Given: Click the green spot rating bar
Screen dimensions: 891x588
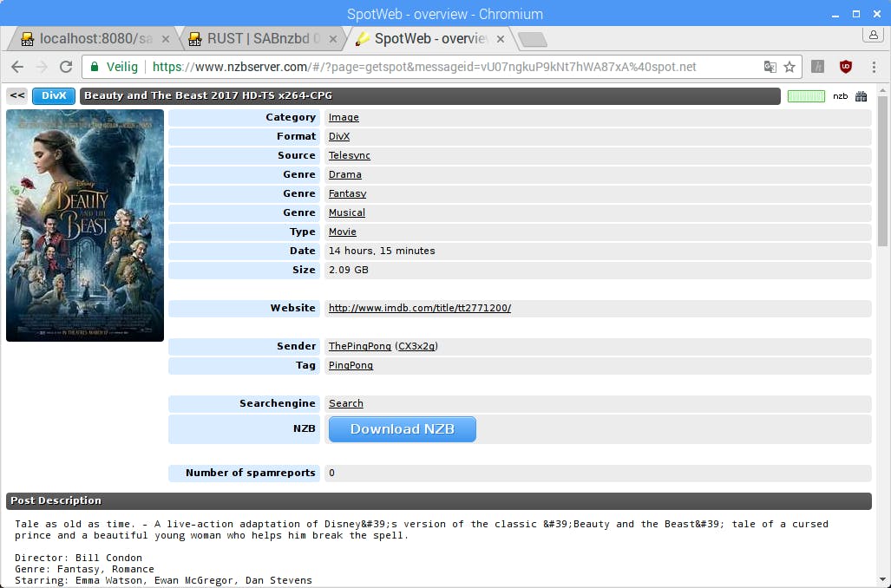Looking at the screenshot, I should tap(806, 96).
